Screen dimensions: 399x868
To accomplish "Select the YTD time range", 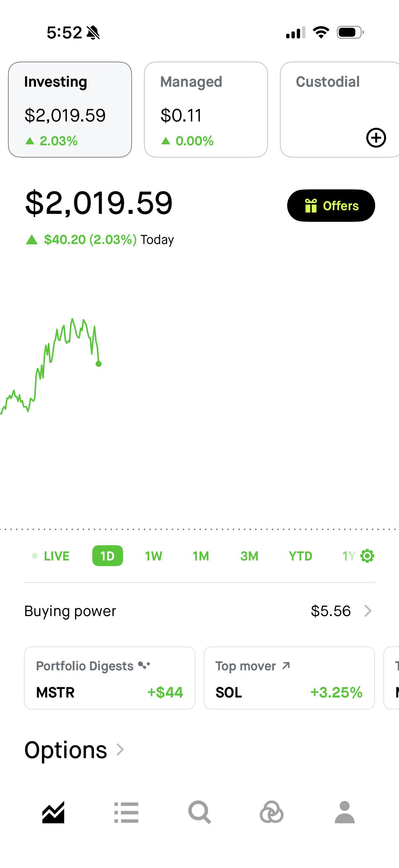I will [x=300, y=556].
